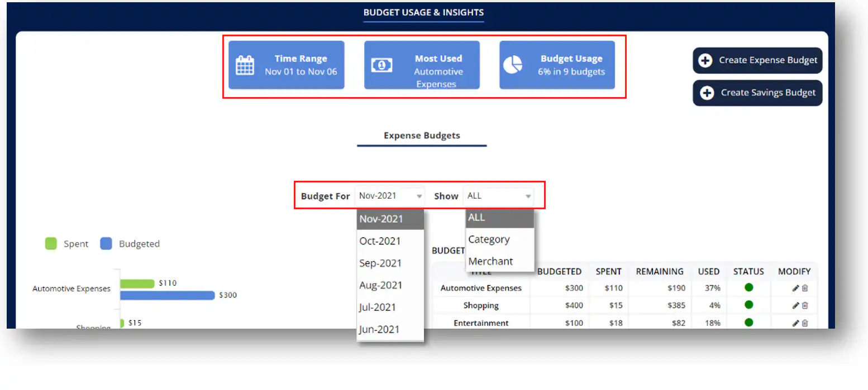The width and height of the screenshot is (868, 390).
Task: Click the blue Budgeted legend swatch
Action: point(106,244)
